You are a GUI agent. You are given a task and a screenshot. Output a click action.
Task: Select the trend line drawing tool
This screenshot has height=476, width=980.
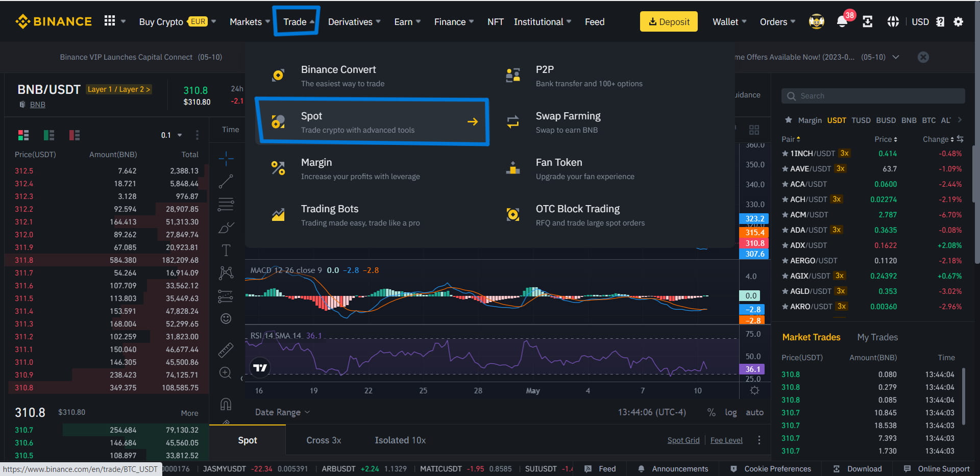pos(226,182)
